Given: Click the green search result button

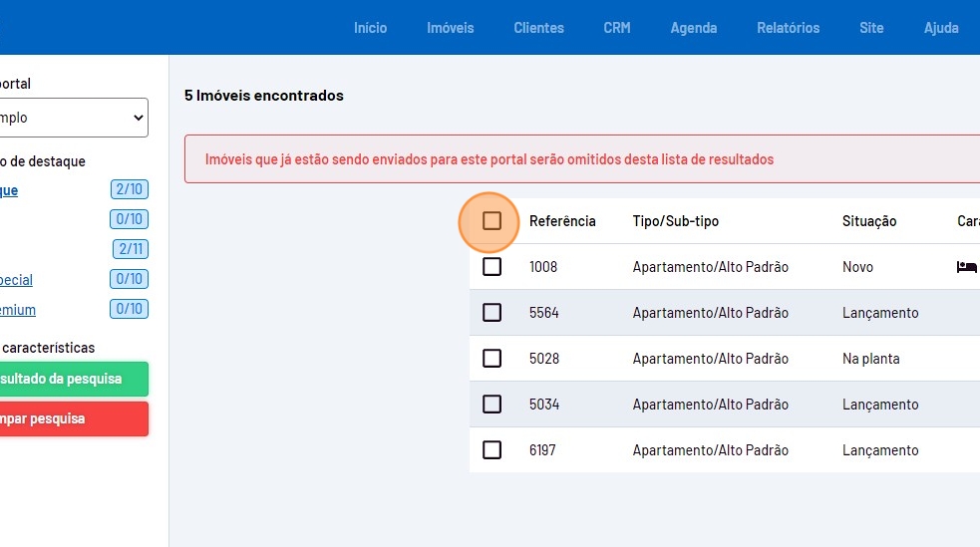Looking at the screenshot, I should click(72, 379).
